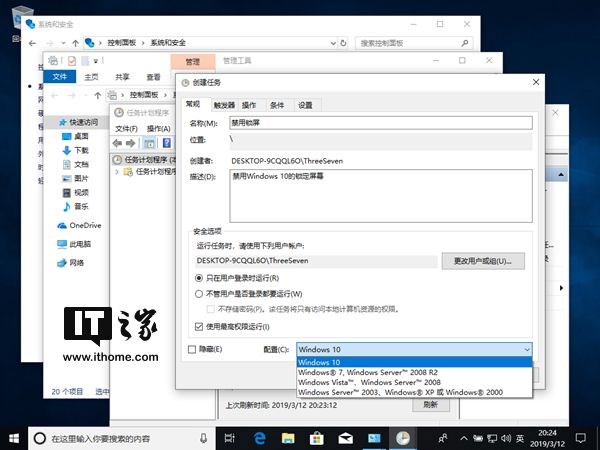Screen dimensions: 600x450
Task: Open the Mail app taskbar icon
Action: click(345, 439)
